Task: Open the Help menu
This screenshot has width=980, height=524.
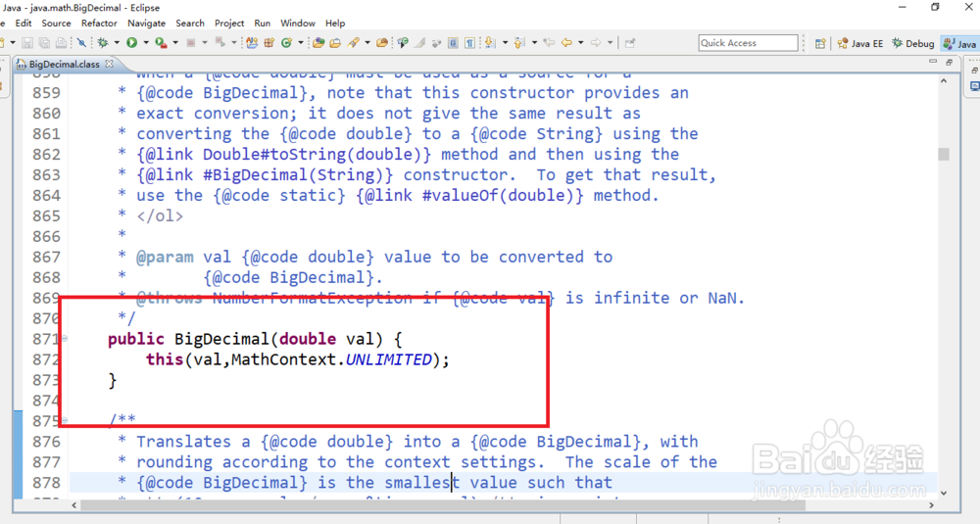Action: 335,24
